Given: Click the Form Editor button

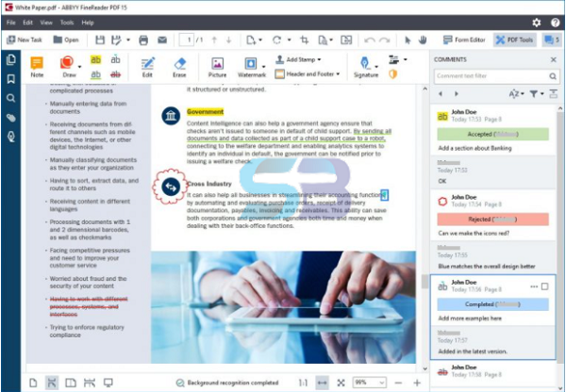Looking at the screenshot, I should (x=464, y=40).
